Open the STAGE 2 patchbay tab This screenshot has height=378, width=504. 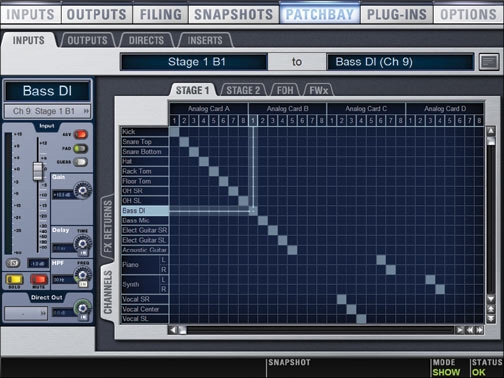tap(243, 91)
